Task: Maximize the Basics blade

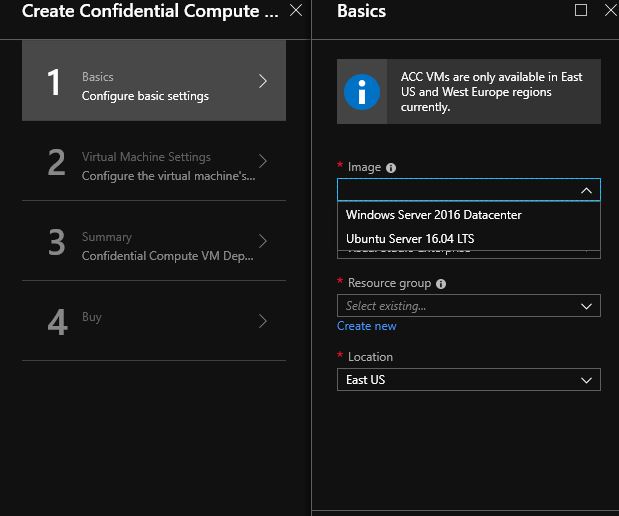Action: tap(580, 10)
